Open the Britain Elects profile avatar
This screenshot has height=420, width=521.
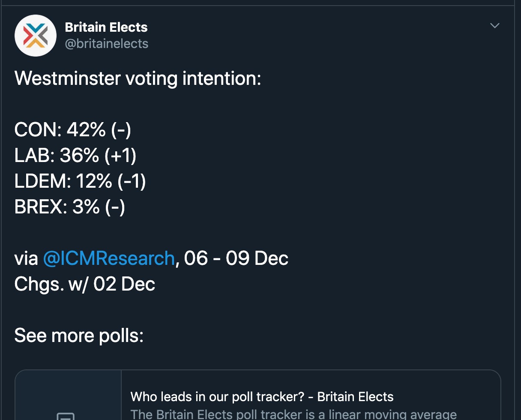(x=36, y=36)
